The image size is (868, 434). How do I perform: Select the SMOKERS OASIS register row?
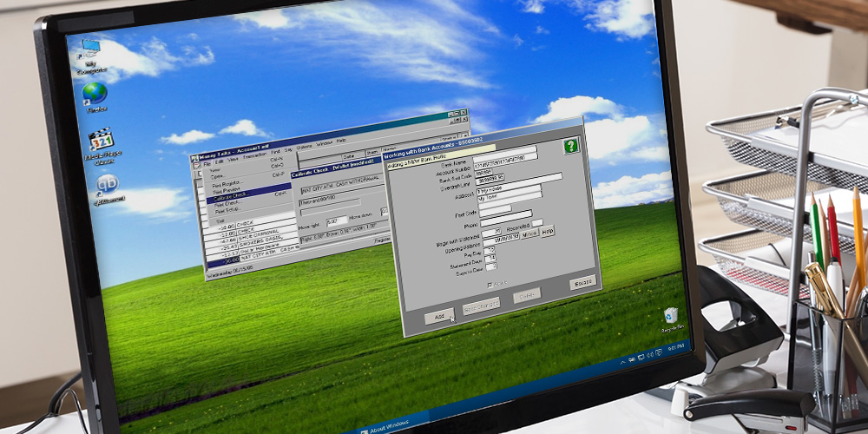point(253,242)
